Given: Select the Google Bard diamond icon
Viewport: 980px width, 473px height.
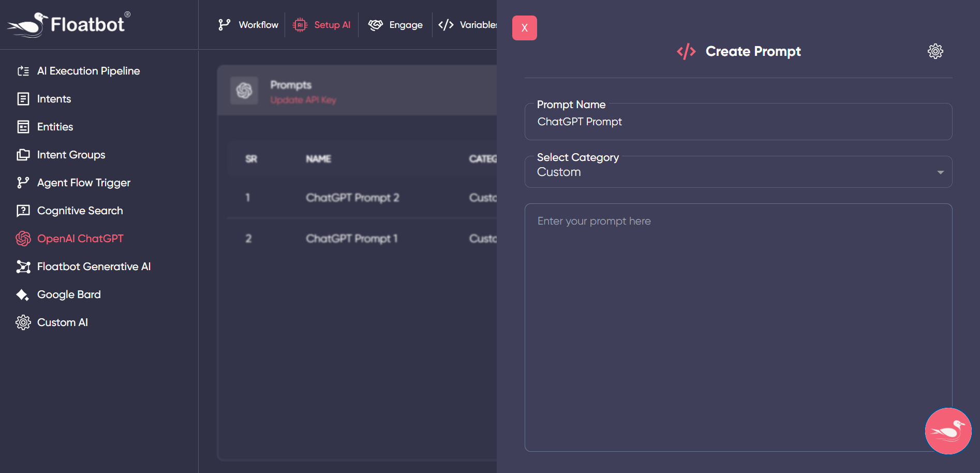Looking at the screenshot, I should (x=23, y=294).
